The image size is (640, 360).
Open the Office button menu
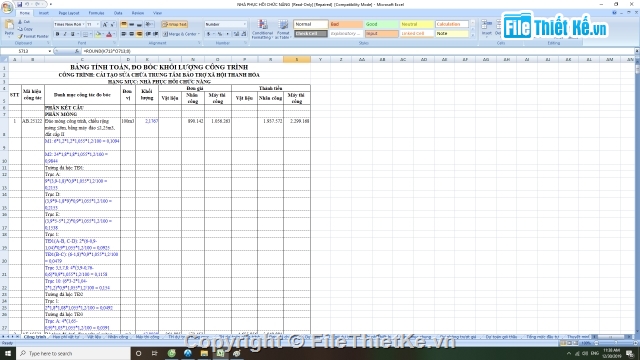pyautogui.click(x=7, y=7)
